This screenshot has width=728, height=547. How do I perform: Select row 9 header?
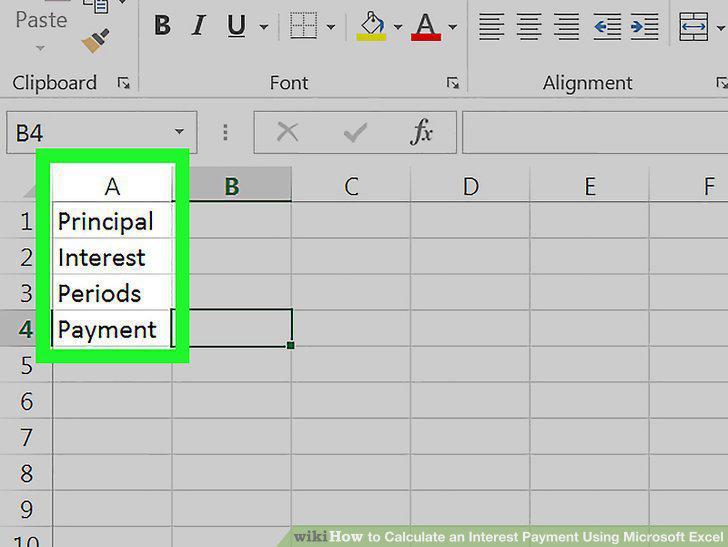pyautogui.click(x=26, y=509)
